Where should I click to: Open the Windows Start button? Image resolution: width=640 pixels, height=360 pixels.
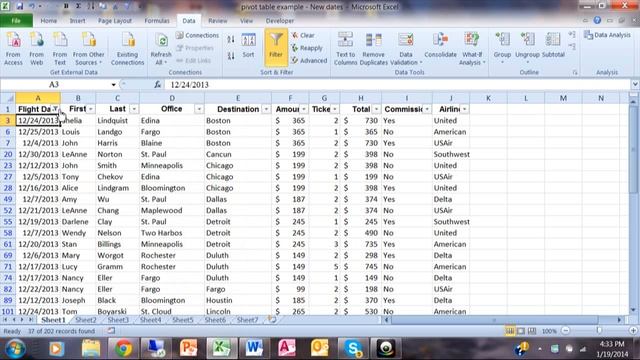pos(15,349)
